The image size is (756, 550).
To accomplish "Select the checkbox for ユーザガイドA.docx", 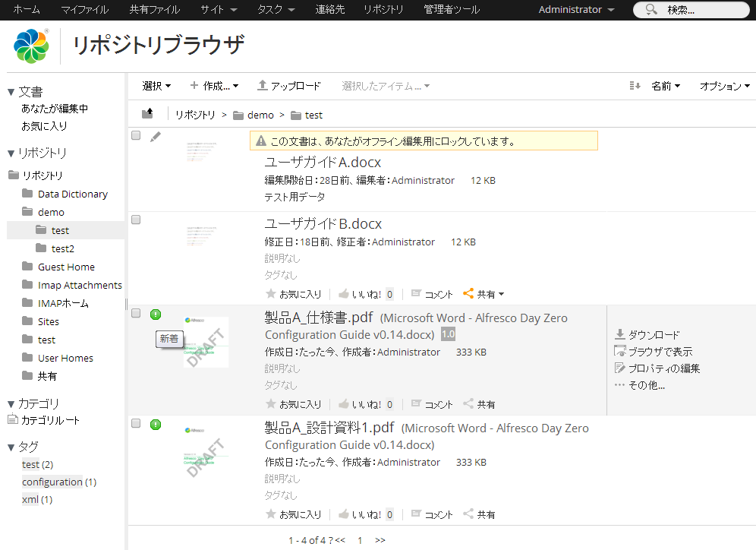I will pos(136,135).
